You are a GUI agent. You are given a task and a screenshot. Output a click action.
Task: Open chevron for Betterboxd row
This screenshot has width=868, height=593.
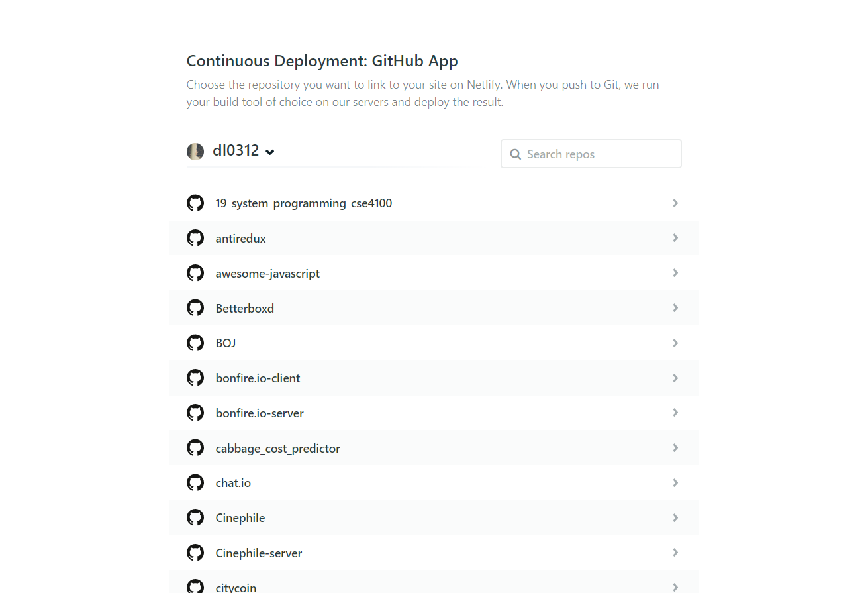coord(675,308)
